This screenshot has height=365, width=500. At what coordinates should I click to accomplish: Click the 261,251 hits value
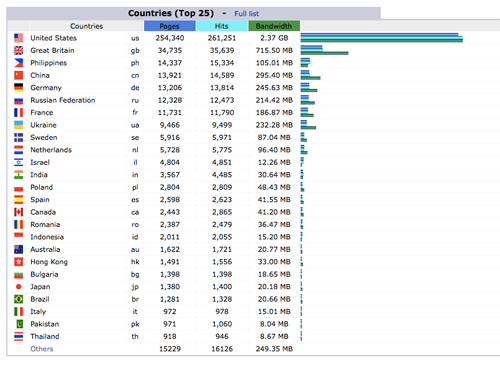(222, 38)
